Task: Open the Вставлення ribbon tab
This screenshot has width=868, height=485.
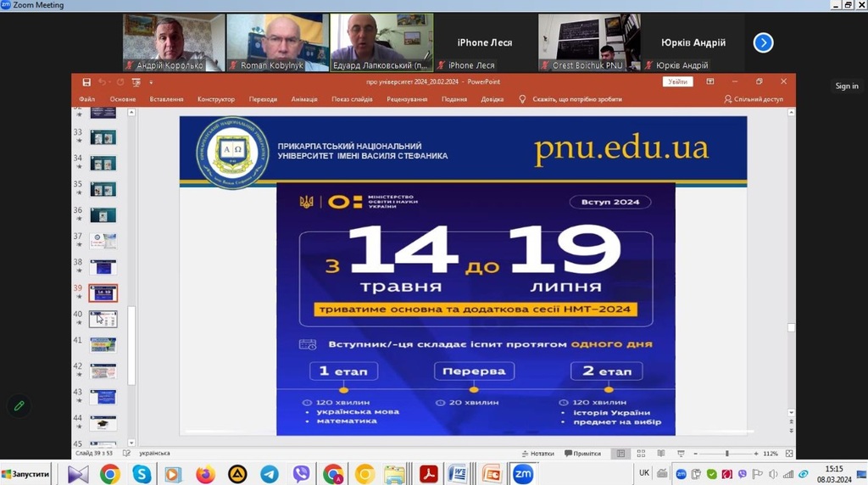Action: point(166,99)
